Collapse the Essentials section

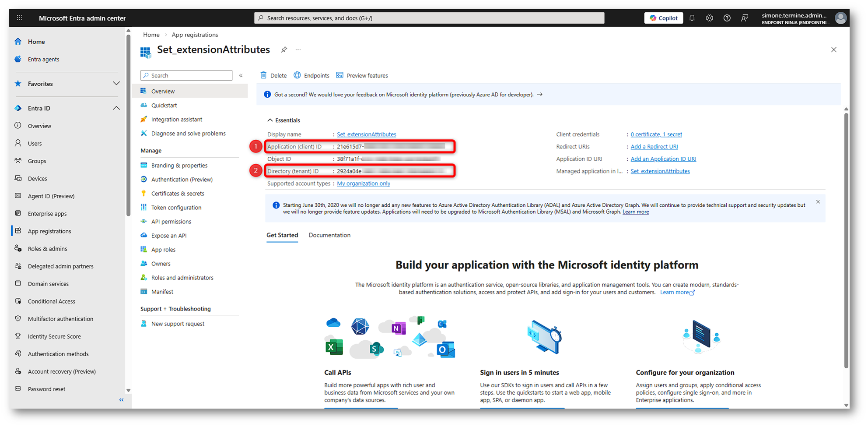click(x=270, y=120)
